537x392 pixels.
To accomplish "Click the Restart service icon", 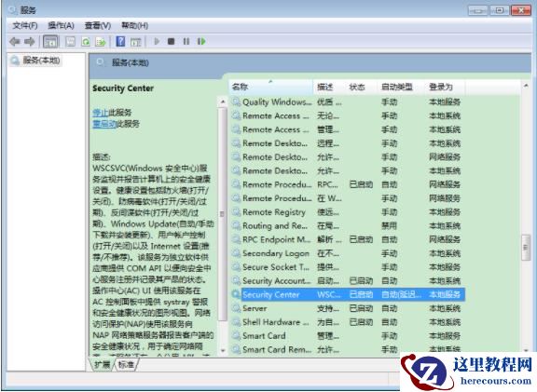I will pos(201,41).
